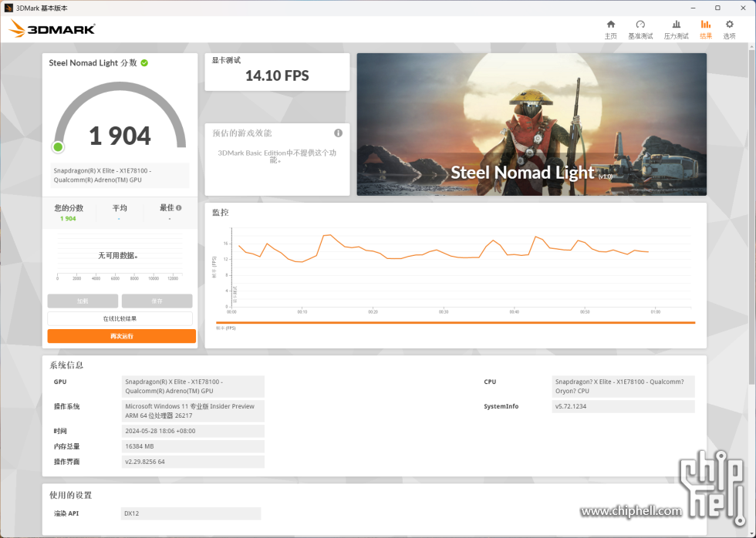Click the large 1 904 score in the gauge

(x=120, y=136)
